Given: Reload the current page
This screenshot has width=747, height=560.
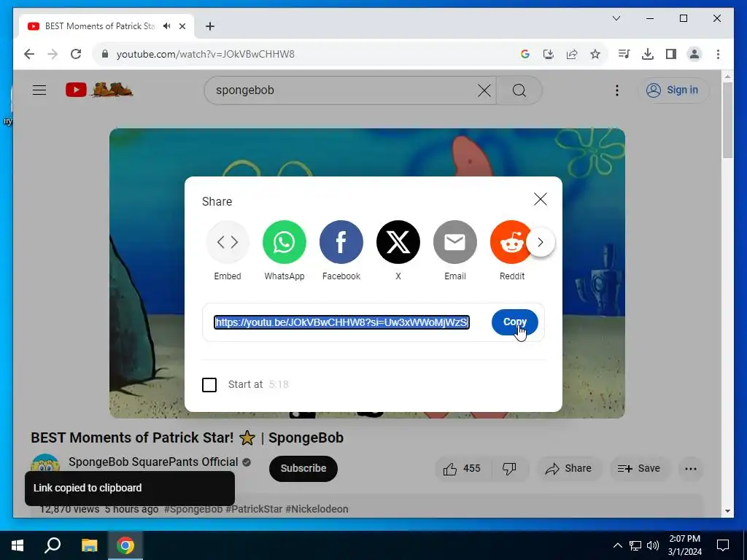Looking at the screenshot, I should pos(76,54).
